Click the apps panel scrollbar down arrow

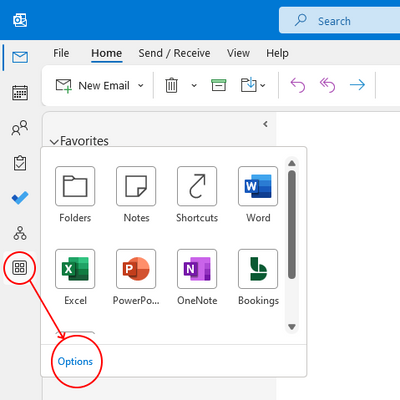click(x=292, y=327)
